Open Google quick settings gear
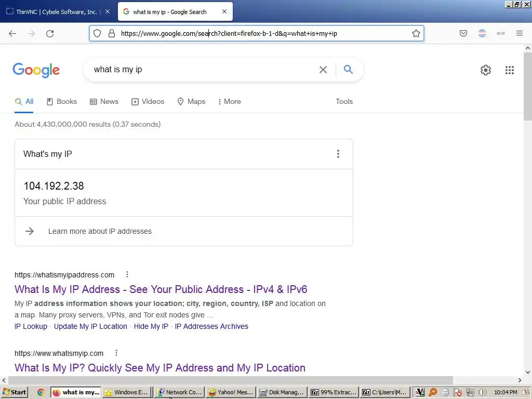 coord(486,70)
